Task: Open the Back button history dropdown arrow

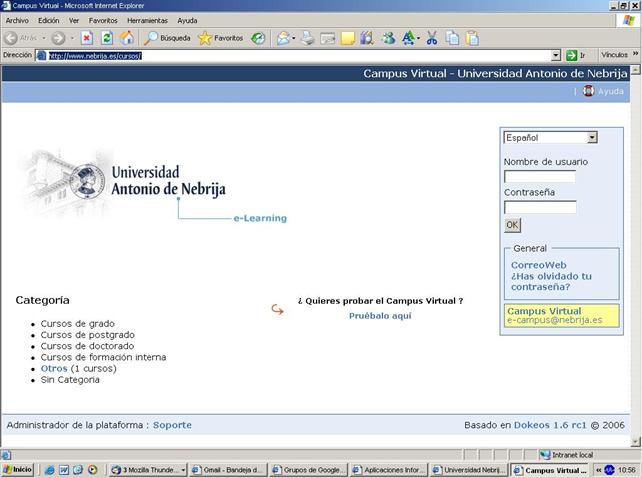Action: 44,38
